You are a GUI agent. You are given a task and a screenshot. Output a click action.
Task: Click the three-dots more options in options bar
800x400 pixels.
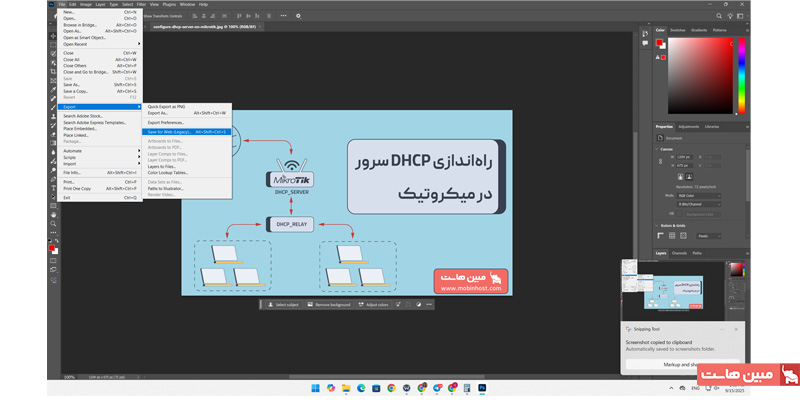coord(283,16)
